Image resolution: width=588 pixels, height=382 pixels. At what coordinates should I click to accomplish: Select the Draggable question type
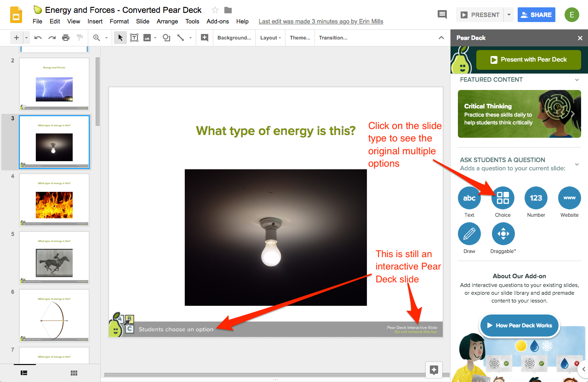503,234
